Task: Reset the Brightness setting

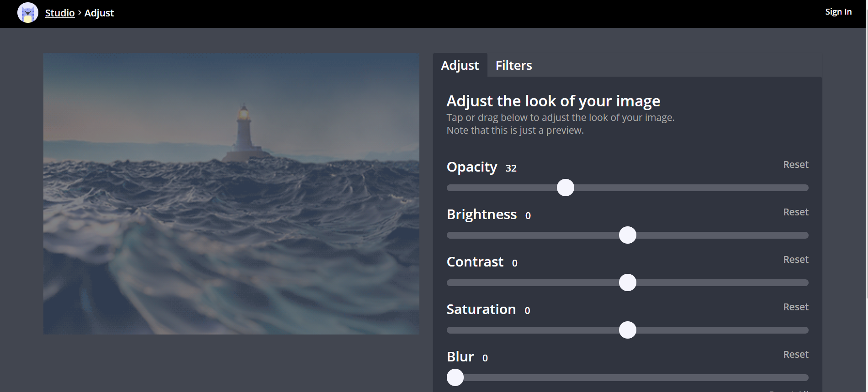Action: (x=796, y=212)
